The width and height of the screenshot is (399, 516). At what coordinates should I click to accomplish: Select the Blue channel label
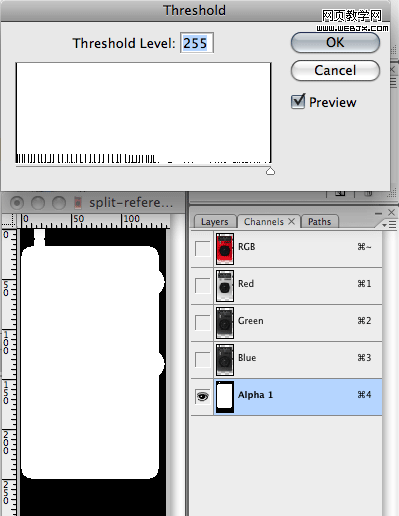point(247,358)
